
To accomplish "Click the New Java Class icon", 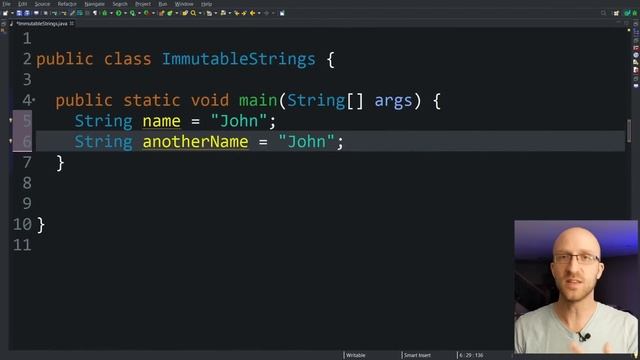I will (169, 13).
